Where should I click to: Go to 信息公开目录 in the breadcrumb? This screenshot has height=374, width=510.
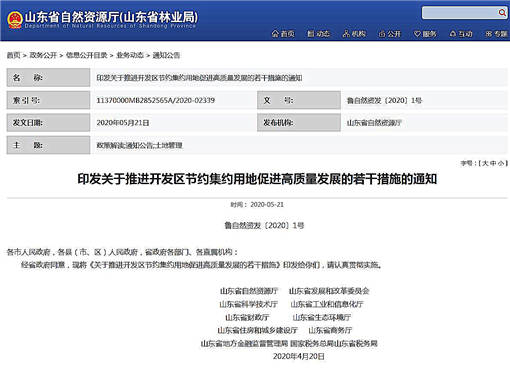(87, 55)
